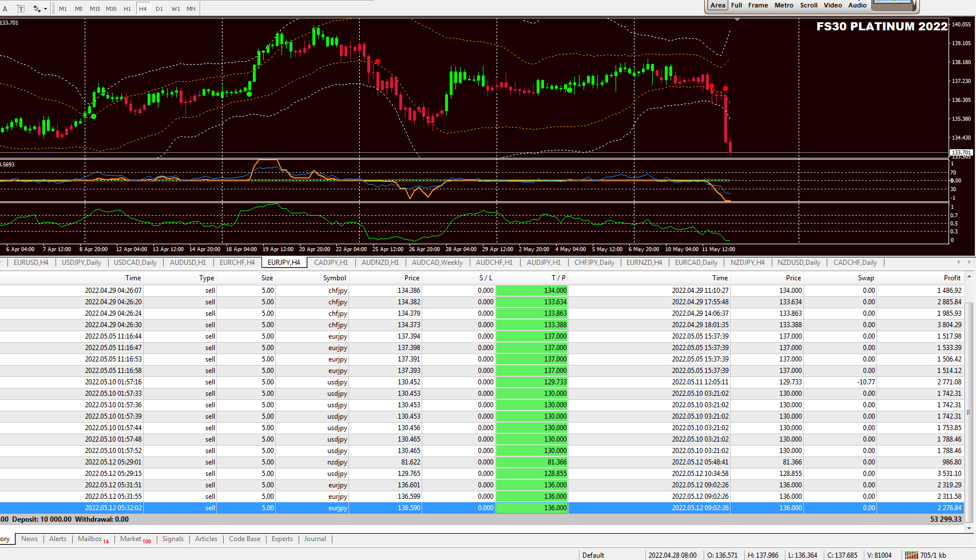Open the Journal tab
976x560 pixels.
pyautogui.click(x=315, y=539)
